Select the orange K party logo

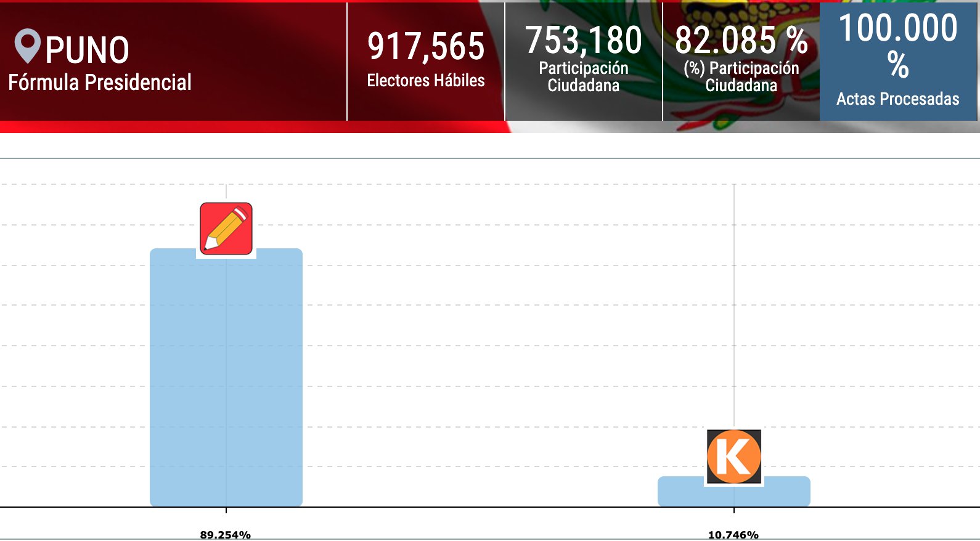[733, 457]
